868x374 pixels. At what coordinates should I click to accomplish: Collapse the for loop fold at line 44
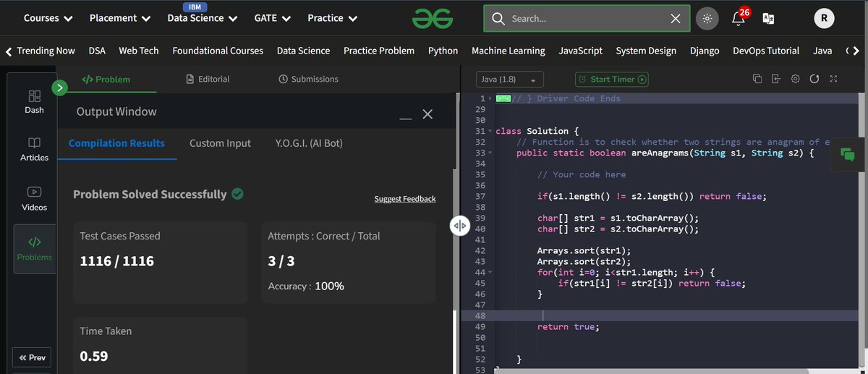click(490, 272)
